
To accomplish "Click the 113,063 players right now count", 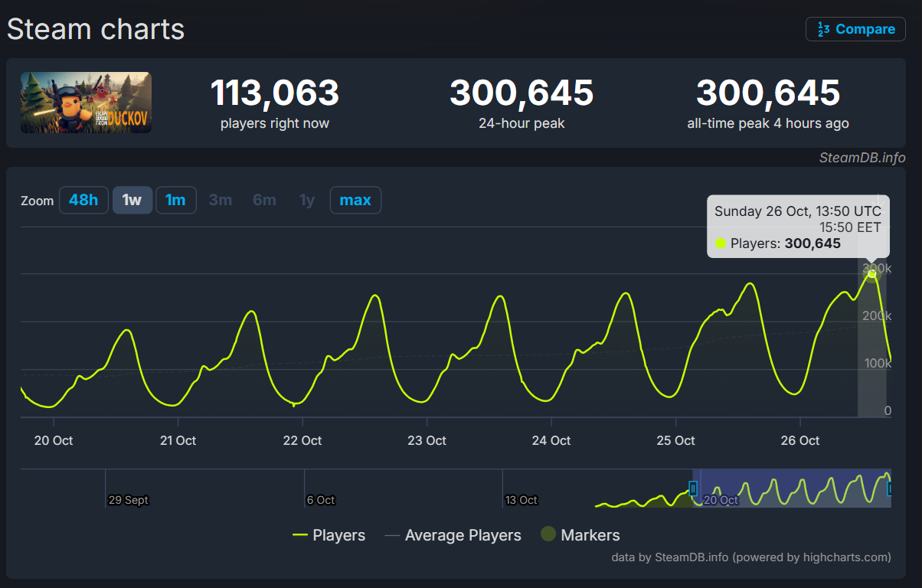I will [274, 93].
